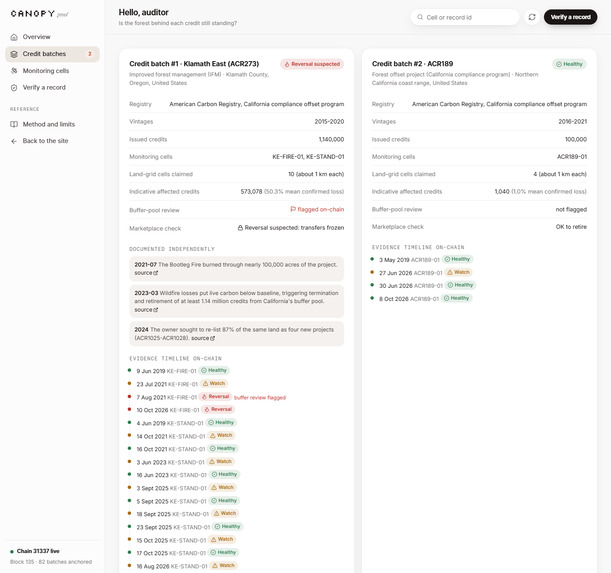
Task: Click the Monitoring cells satellite icon
Action: [14, 71]
